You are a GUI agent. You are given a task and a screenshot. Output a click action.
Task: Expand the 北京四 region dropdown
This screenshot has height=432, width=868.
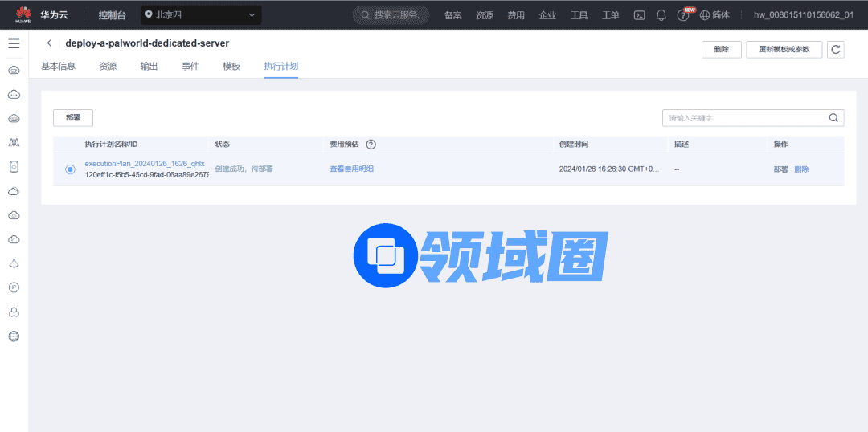coord(201,15)
